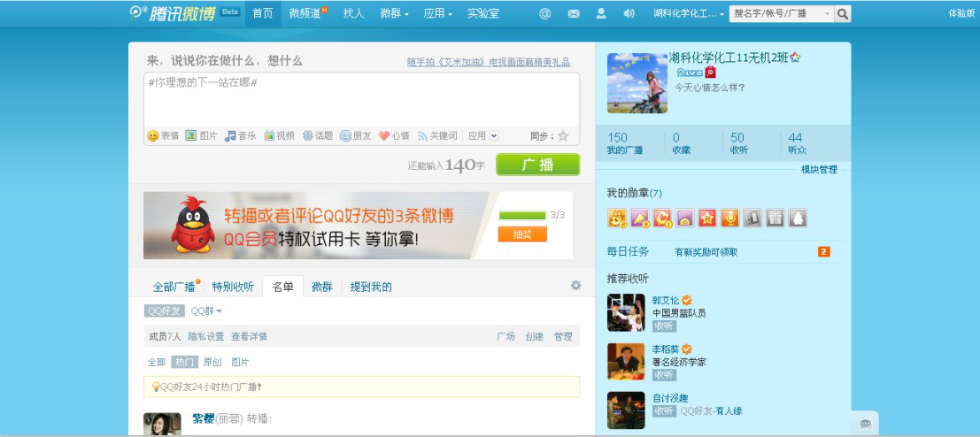Click 收听 button under 郭艾伦

click(x=664, y=326)
